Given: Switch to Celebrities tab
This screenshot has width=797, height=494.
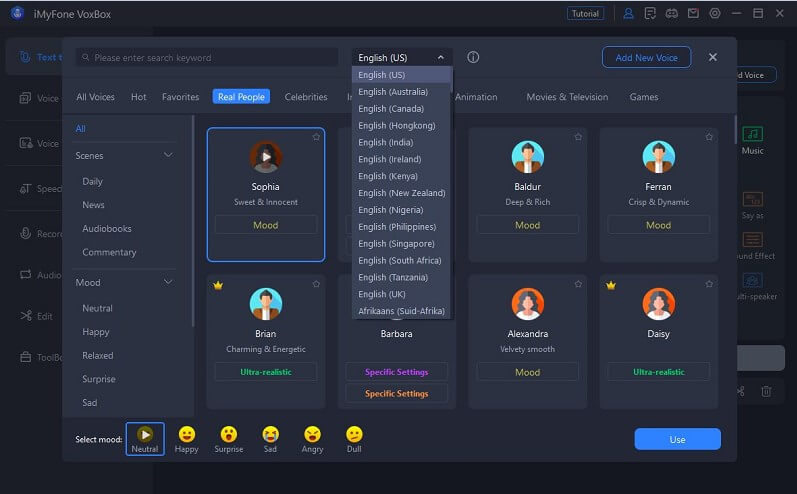Looking at the screenshot, I should point(306,97).
